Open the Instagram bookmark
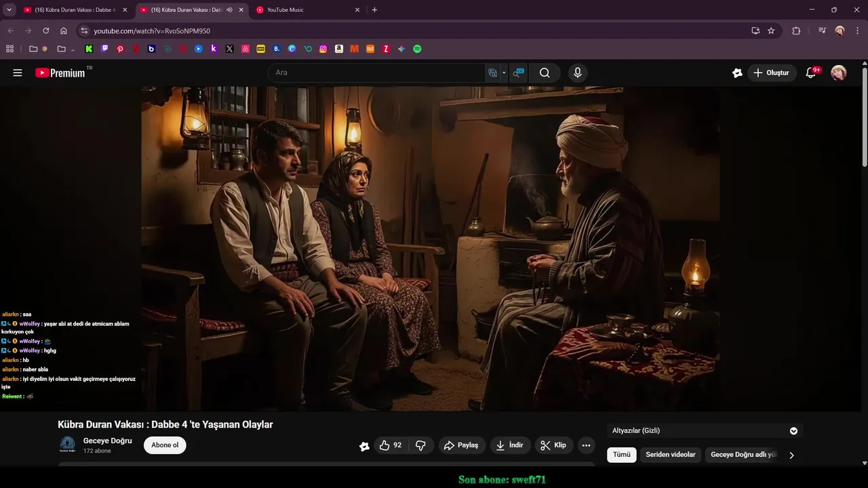 323,49
